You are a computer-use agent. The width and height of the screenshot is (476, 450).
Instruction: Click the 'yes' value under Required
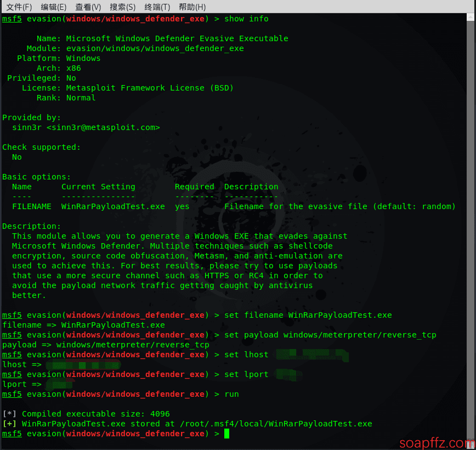(182, 207)
